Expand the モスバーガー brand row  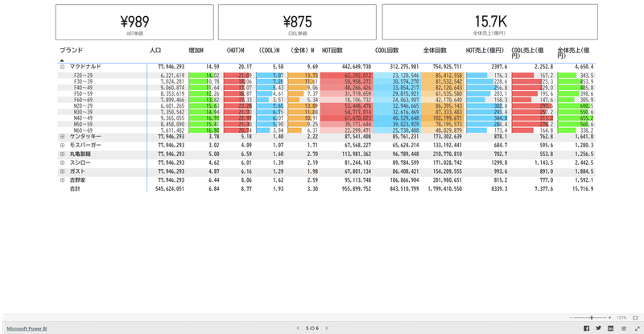click(63, 145)
